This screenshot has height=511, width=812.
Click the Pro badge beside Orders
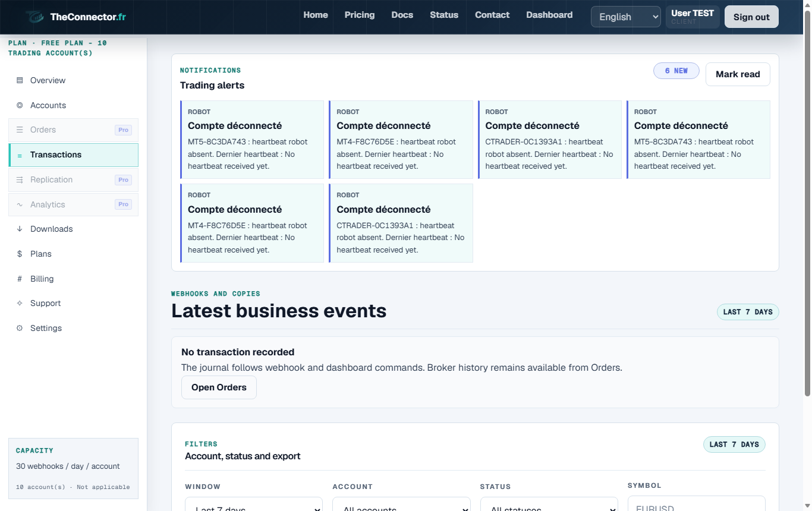123,130
